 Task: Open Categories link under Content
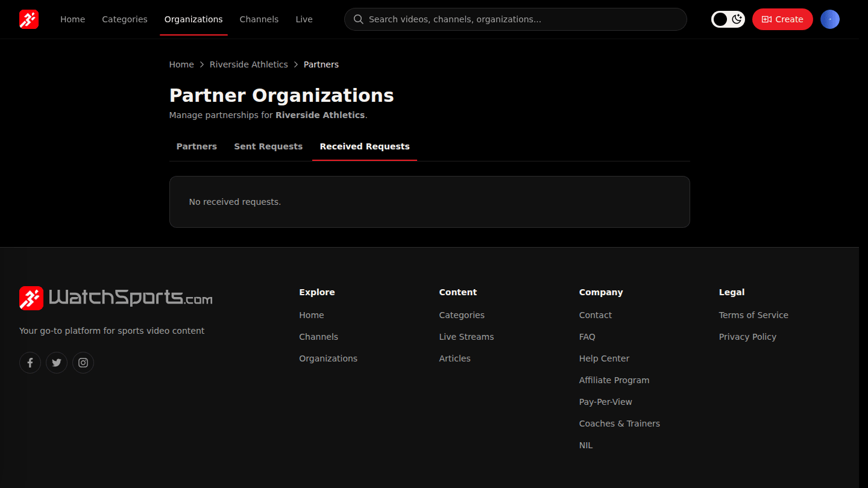(x=462, y=315)
